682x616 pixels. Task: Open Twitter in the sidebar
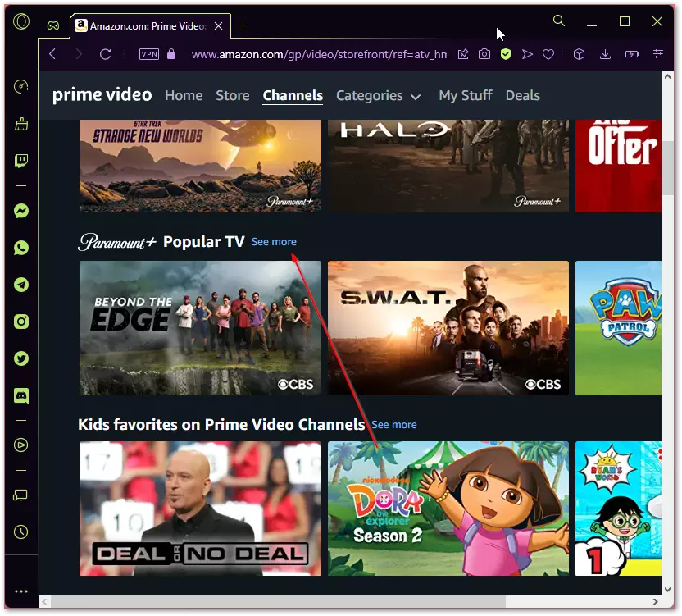click(21, 358)
